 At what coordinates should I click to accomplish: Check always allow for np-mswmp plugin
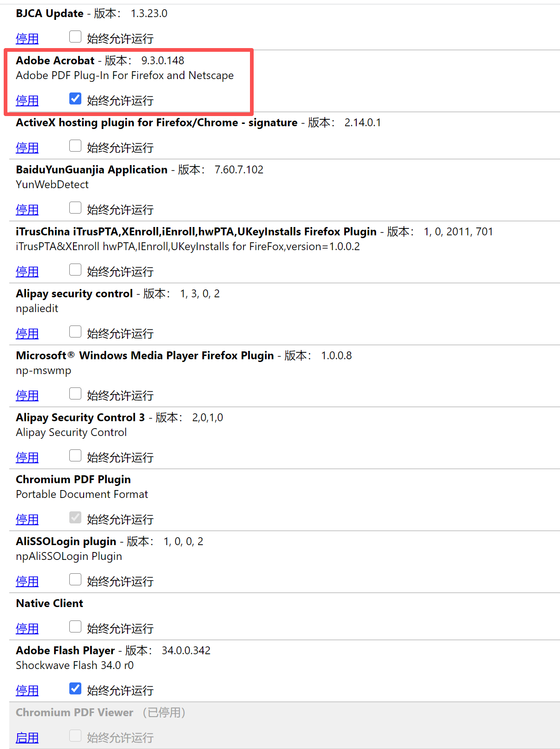[75, 393]
